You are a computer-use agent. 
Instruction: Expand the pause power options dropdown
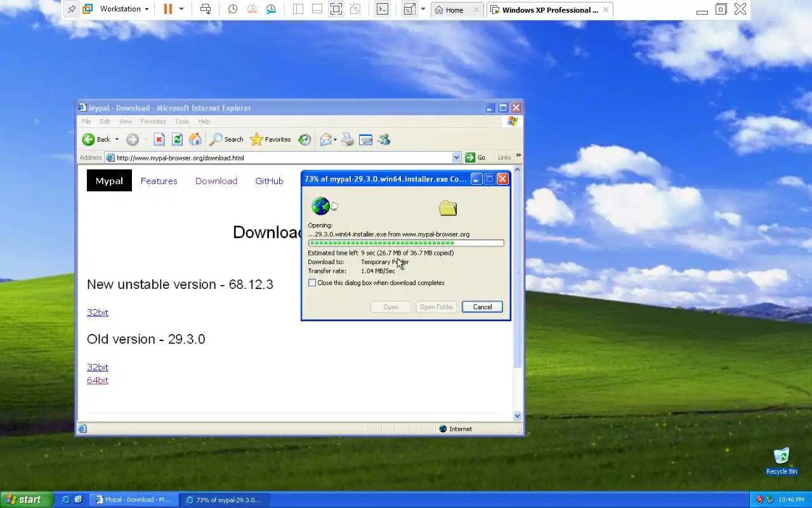181,9
